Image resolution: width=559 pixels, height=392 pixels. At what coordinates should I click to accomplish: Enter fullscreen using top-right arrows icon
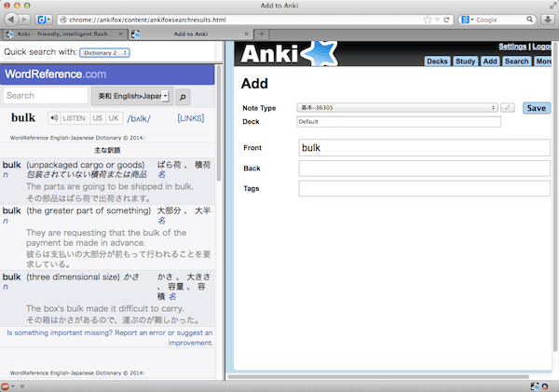point(552,6)
